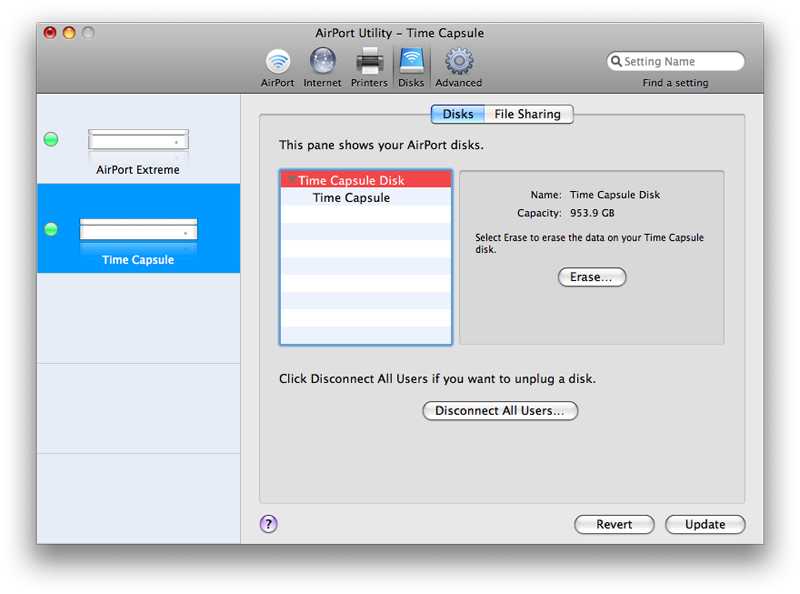Click the Revert button
800x594 pixels.
[x=614, y=524]
